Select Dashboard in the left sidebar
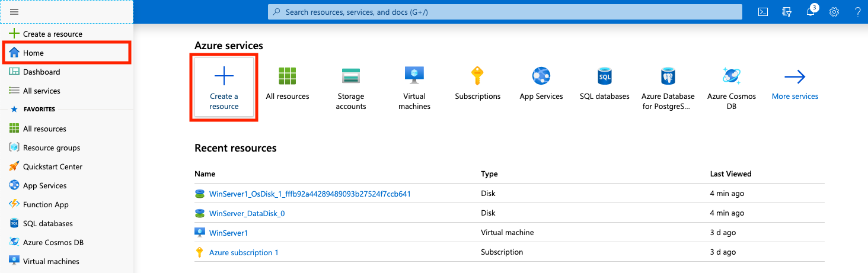This screenshot has width=868, height=273. tap(41, 72)
